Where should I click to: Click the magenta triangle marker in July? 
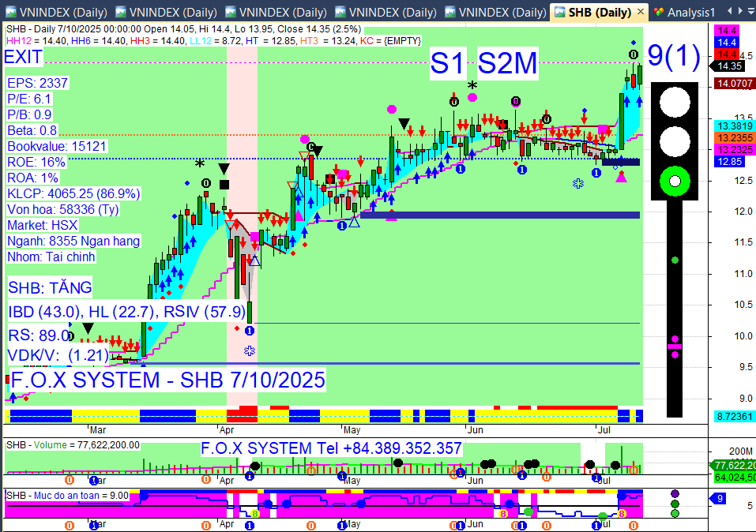622,177
